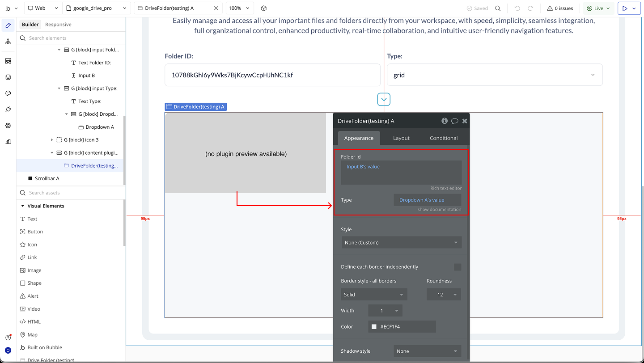Click the Search assets field

click(72, 193)
